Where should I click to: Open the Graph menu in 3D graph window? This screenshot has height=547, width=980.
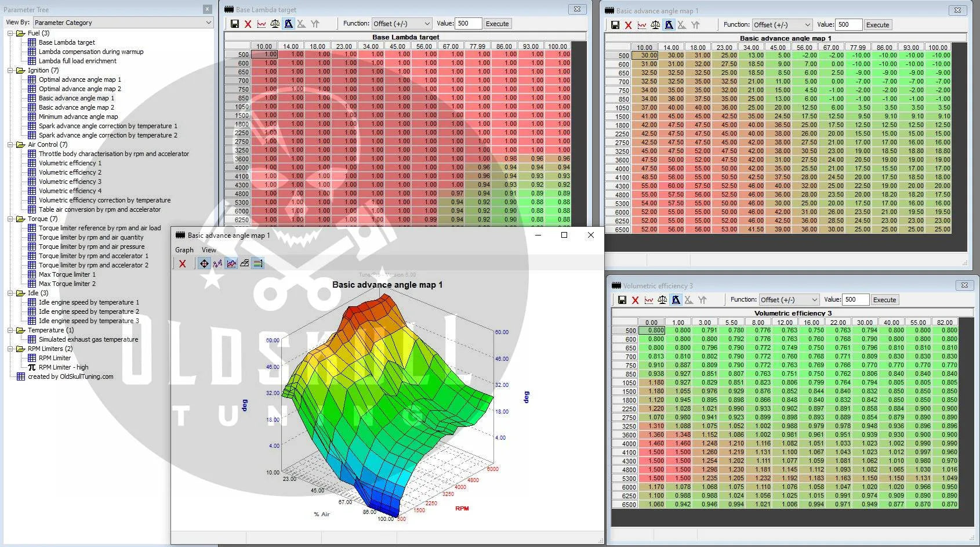pyautogui.click(x=184, y=250)
